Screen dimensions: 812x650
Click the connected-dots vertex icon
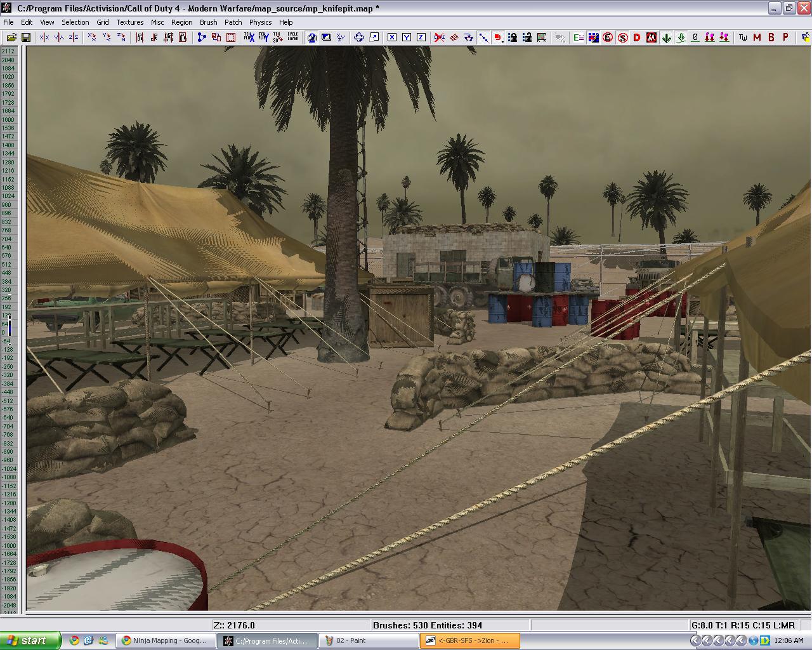[202, 37]
